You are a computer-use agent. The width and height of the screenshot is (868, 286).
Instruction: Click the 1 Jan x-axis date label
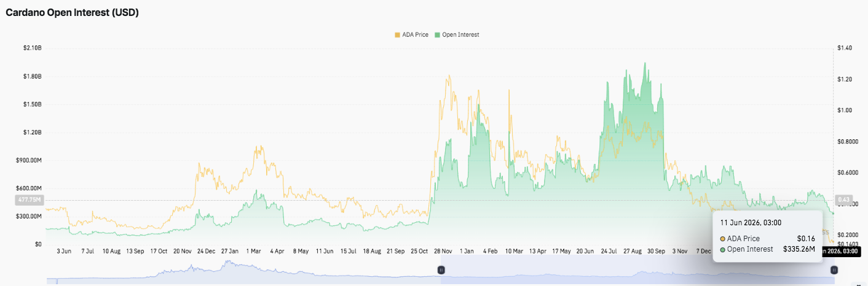(x=467, y=251)
